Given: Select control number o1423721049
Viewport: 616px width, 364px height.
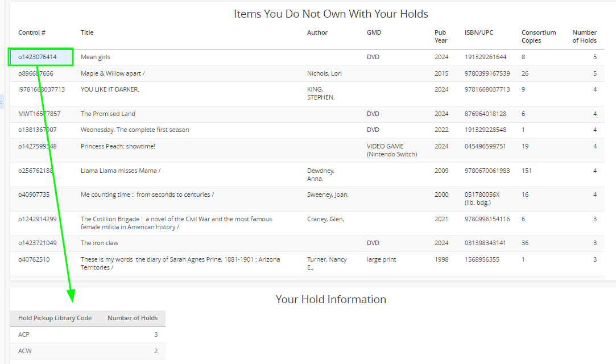Looking at the screenshot, I should (x=38, y=243).
